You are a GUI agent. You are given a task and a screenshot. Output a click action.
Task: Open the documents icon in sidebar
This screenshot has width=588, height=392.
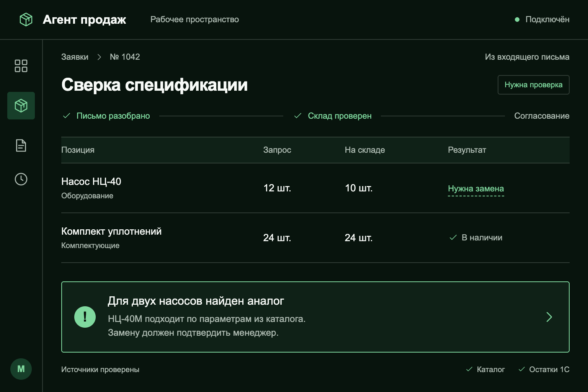pyautogui.click(x=21, y=145)
